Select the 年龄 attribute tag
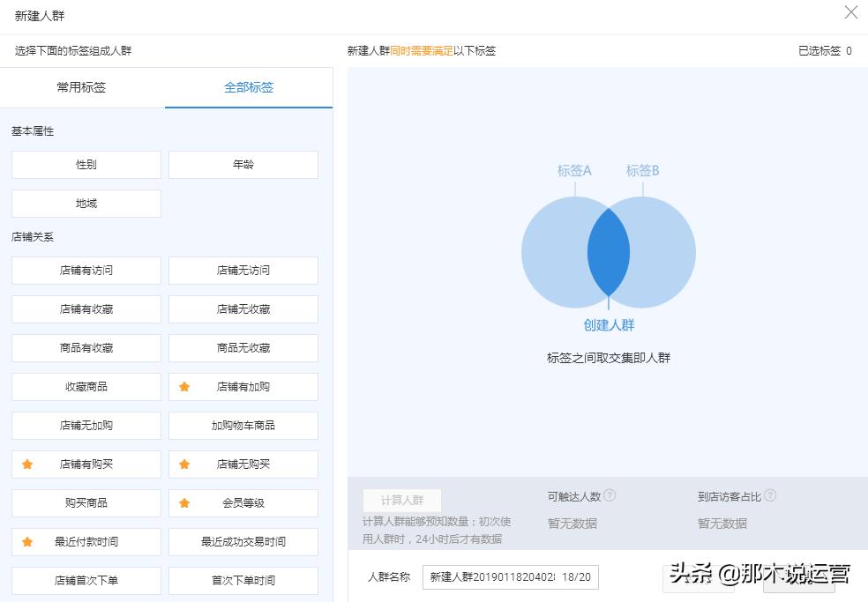Viewport: 868px width, 602px height. 243,164
